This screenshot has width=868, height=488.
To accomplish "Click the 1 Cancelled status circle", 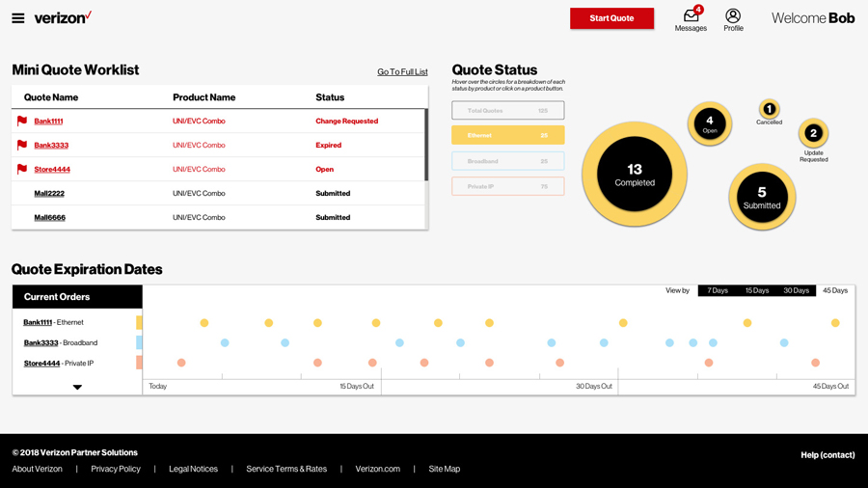I will 769,109.
